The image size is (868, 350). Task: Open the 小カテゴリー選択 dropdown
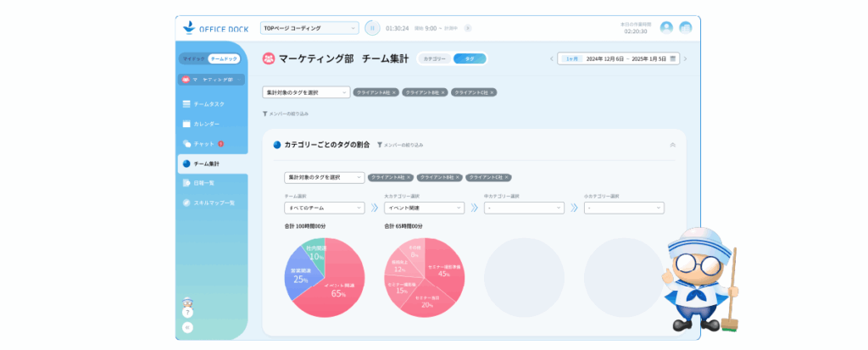coord(624,208)
